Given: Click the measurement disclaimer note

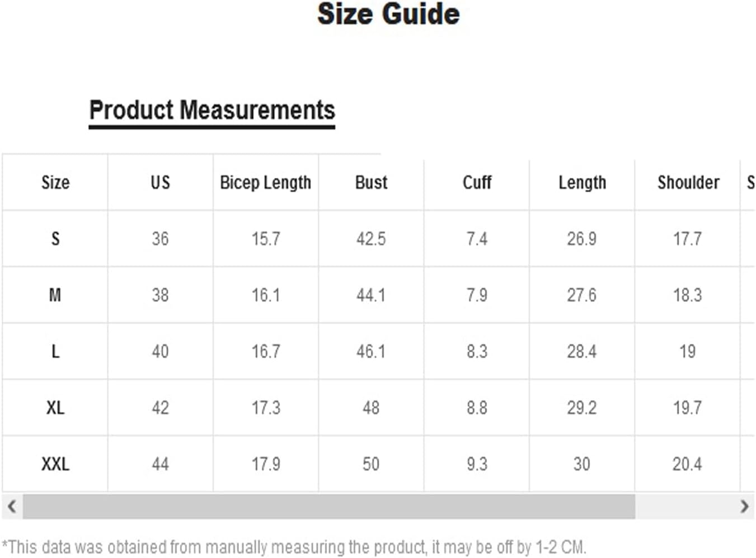Looking at the screenshot, I should [x=294, y=546].
